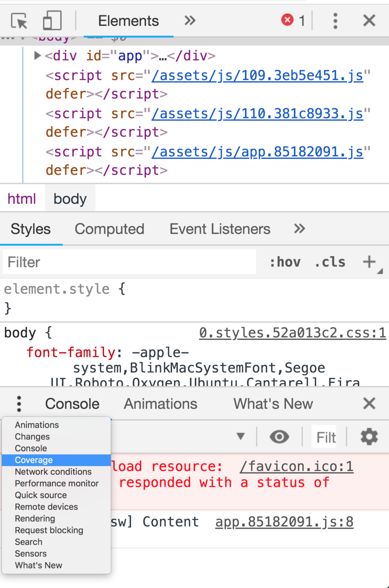Open Sensors from the drawer menu

[56, 554]
